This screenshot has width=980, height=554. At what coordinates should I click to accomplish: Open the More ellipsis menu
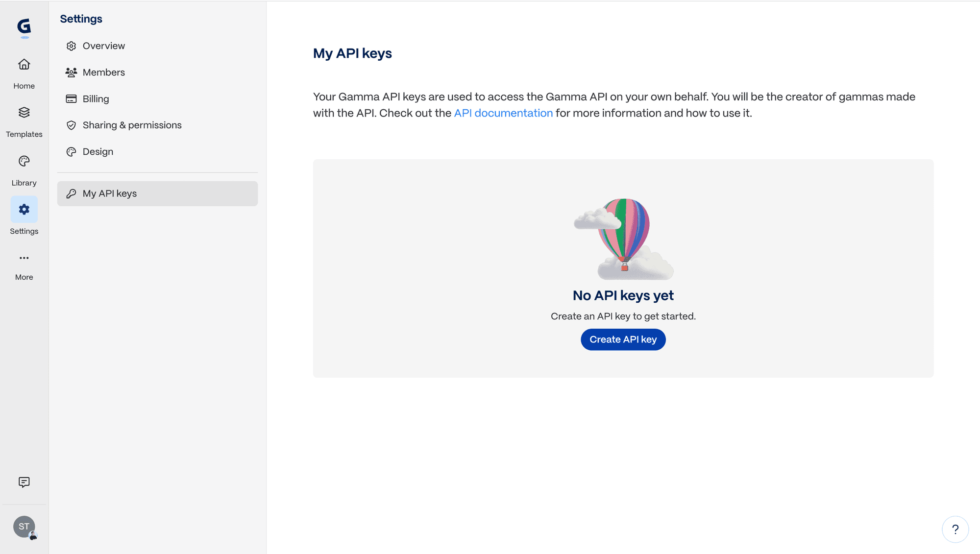click(24, 258)
